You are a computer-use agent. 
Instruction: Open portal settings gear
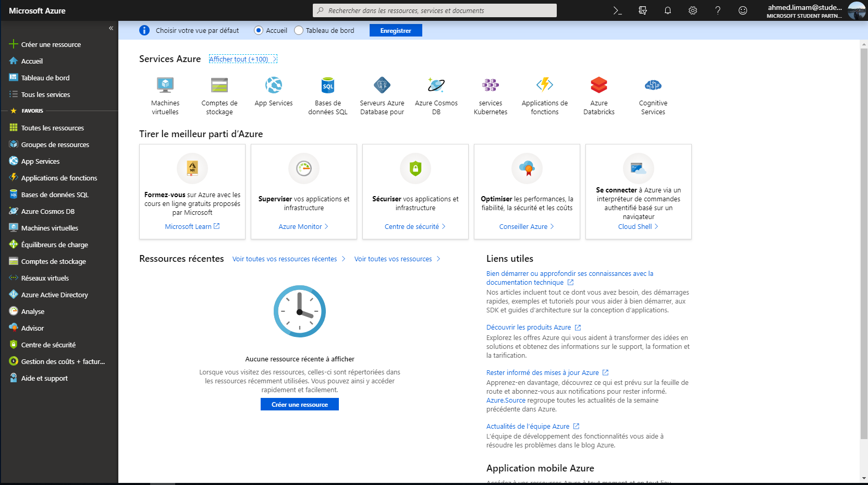pyautogui.click(x=693, y=10)
